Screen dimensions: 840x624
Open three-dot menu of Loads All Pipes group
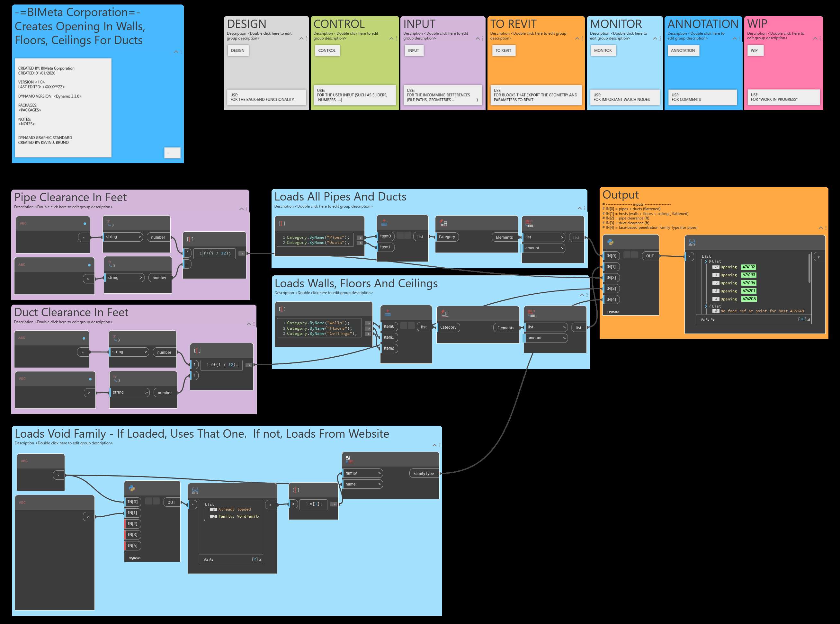(585, 208)
